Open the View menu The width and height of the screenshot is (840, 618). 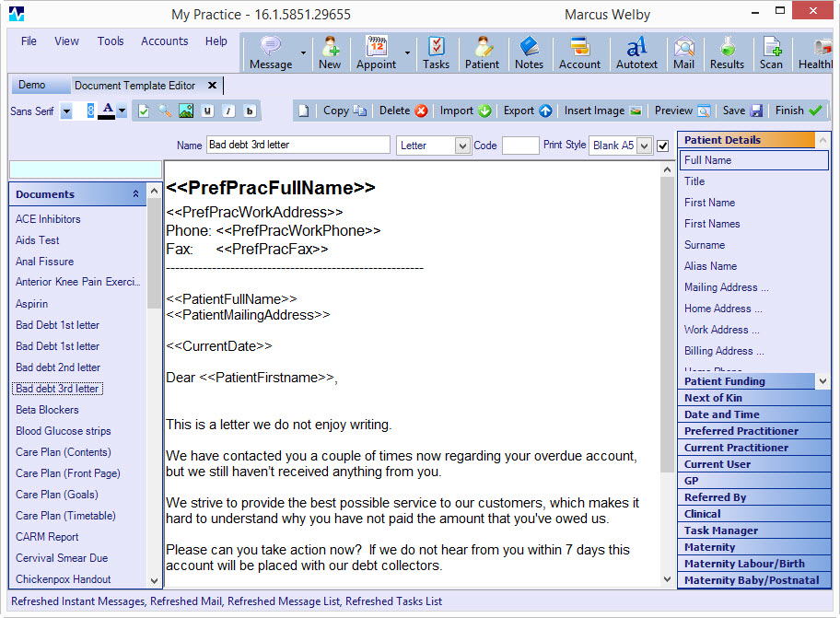(66, 41)
